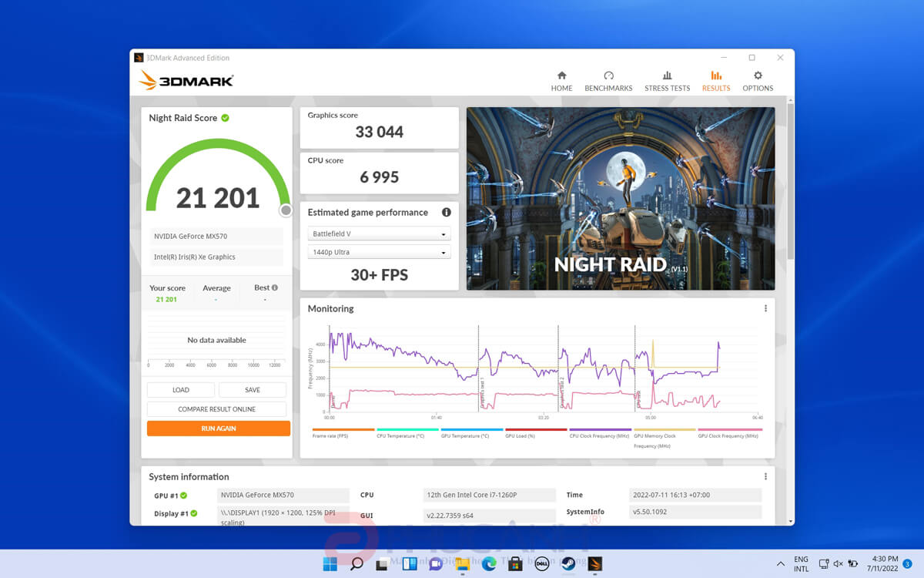Open the STRESS TESTS tab

(x=667, y=81)
